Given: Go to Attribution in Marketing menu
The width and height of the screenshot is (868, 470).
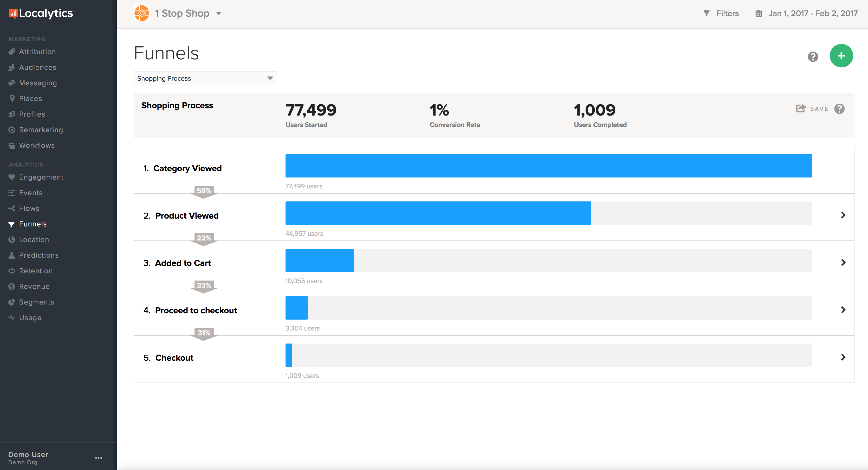Looking at the screenshot, I should (37, 52).
